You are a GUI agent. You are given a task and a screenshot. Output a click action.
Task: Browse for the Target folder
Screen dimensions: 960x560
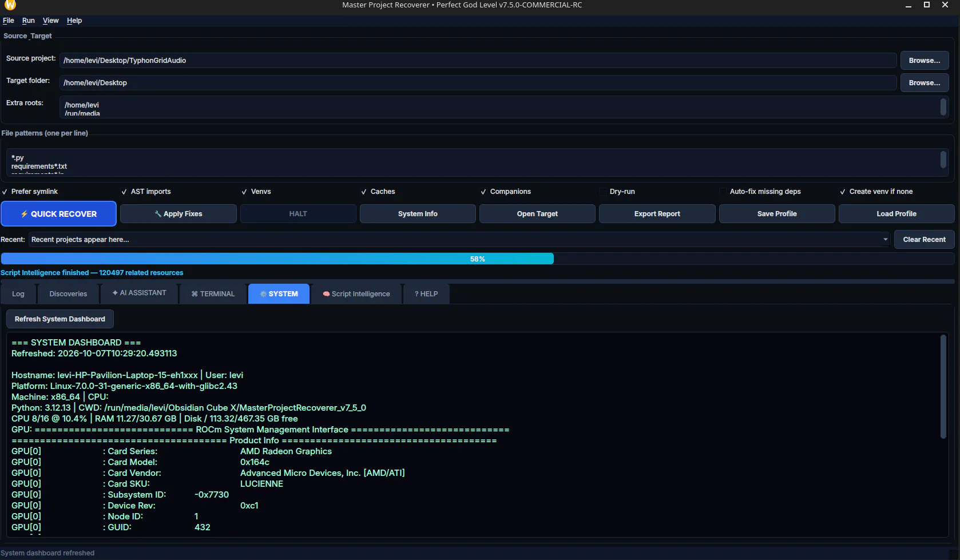click(925, 83)
